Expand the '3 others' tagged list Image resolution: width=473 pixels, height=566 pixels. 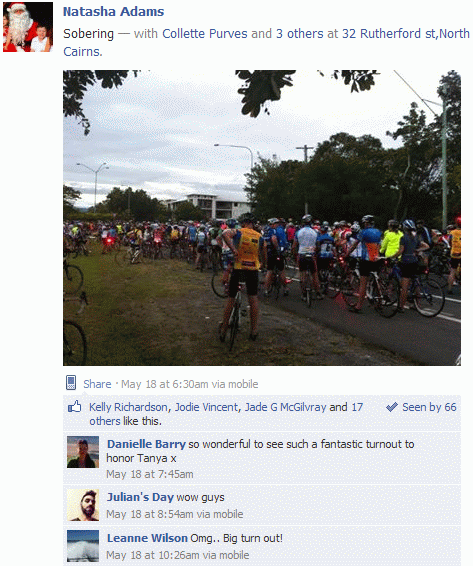[300, 34]
